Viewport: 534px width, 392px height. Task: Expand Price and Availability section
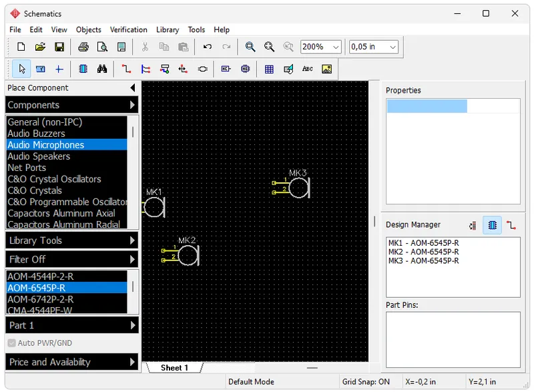(x=72, y=362)
